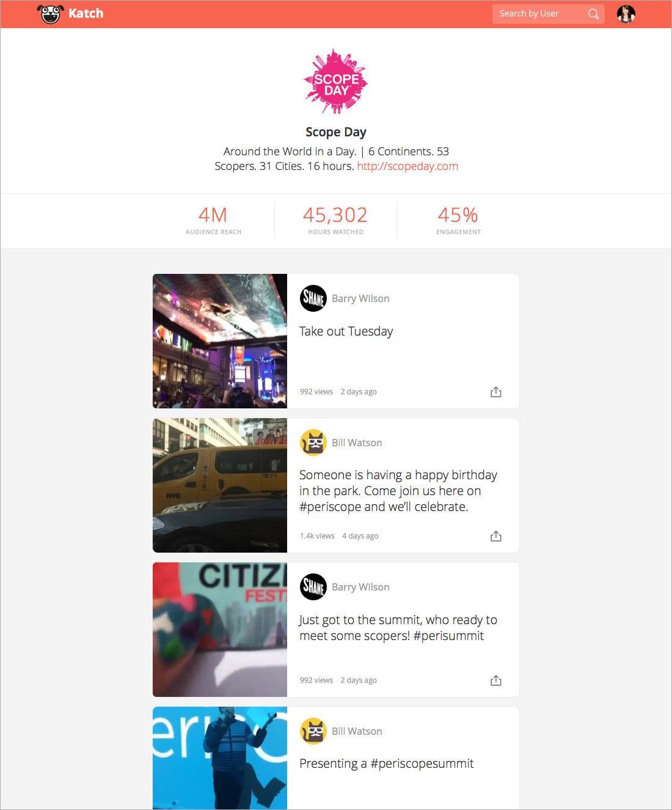Open the periscope summit presenter thumbnail

point(220,758)
